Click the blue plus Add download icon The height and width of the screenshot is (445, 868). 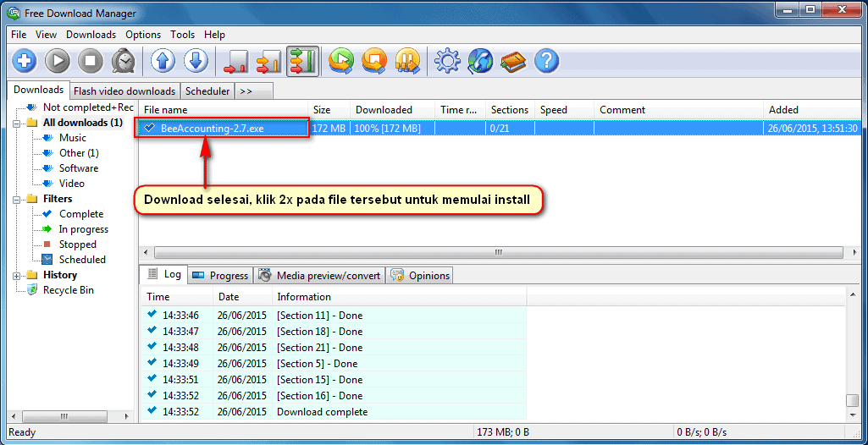[24, 61]
